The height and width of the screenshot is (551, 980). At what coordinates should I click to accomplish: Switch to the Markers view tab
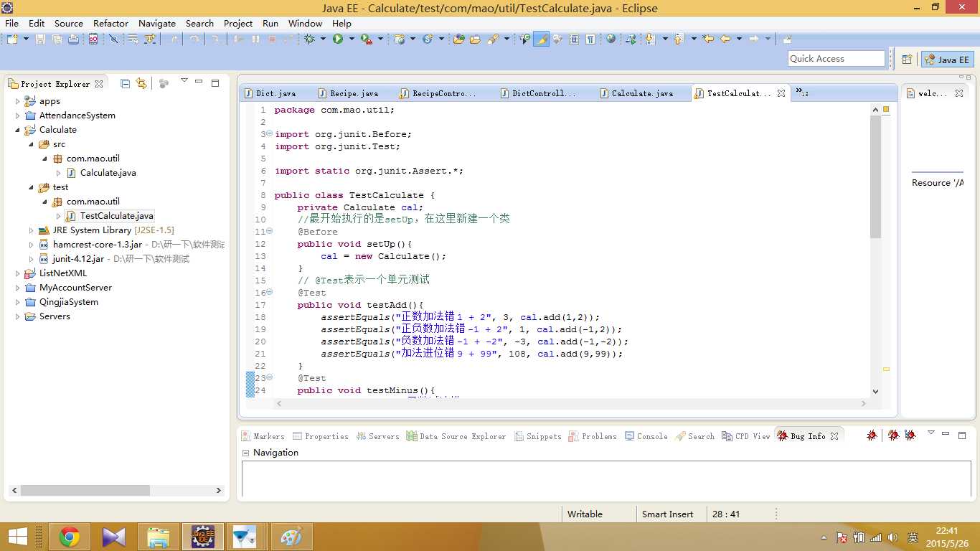(263, 436)
